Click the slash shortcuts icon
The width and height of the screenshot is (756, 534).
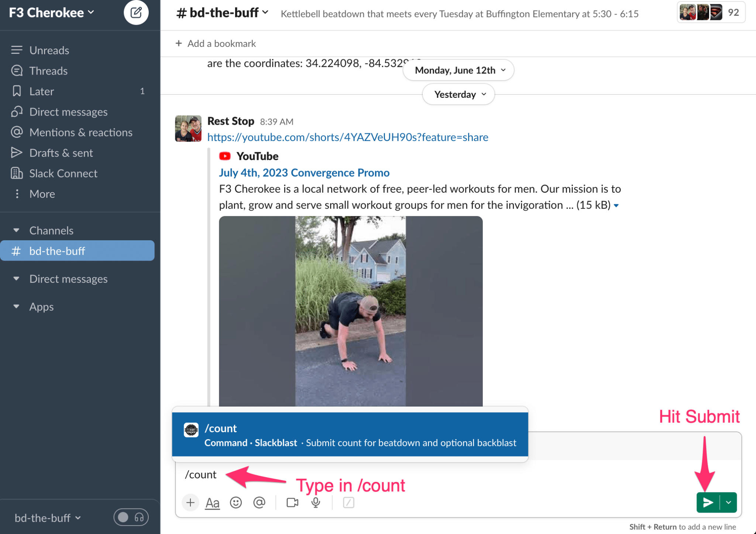coord(348,503)
